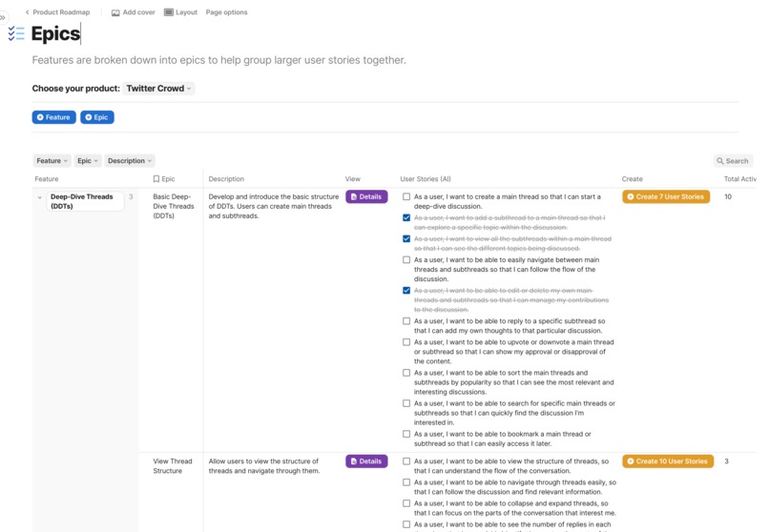
Task: Open Details for View Thread Structure epic
Action: 366,461
